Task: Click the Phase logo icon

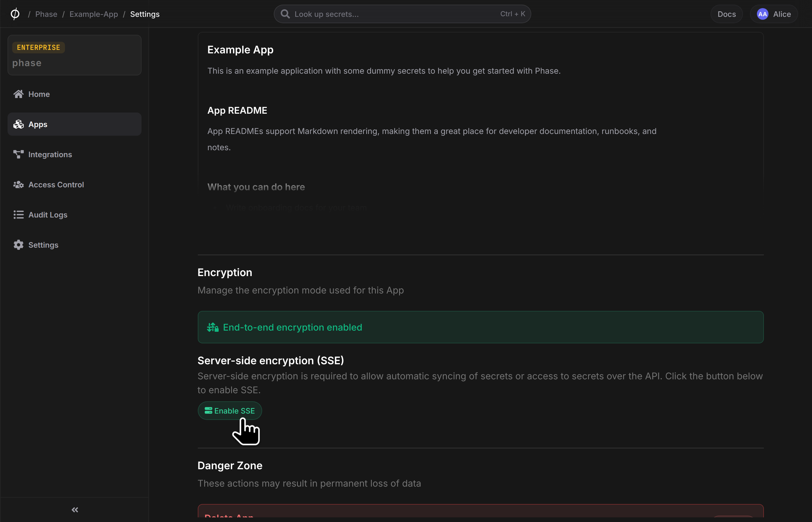Action: [x=15, y=14]
